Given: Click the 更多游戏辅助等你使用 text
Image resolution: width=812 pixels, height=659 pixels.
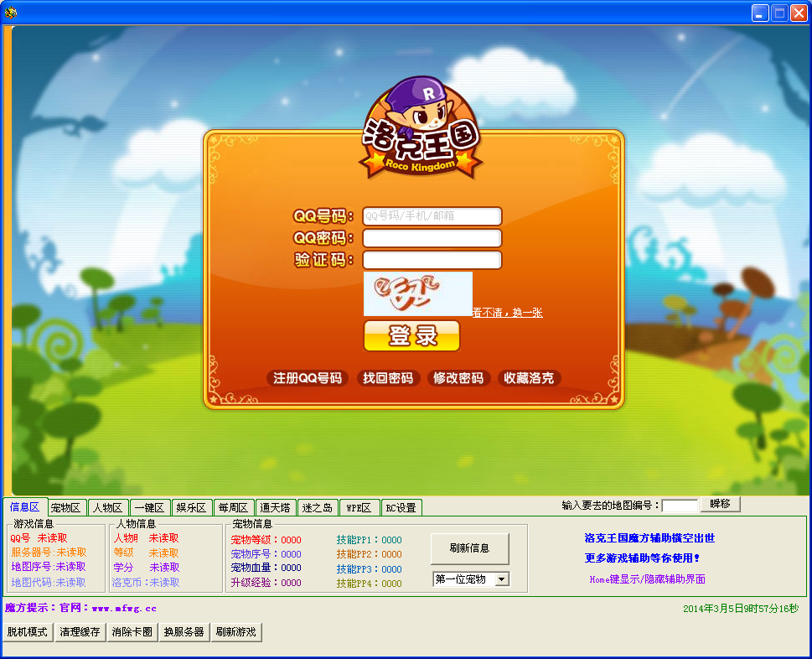Looking at the screenshot, I should [x=642, y=558].
